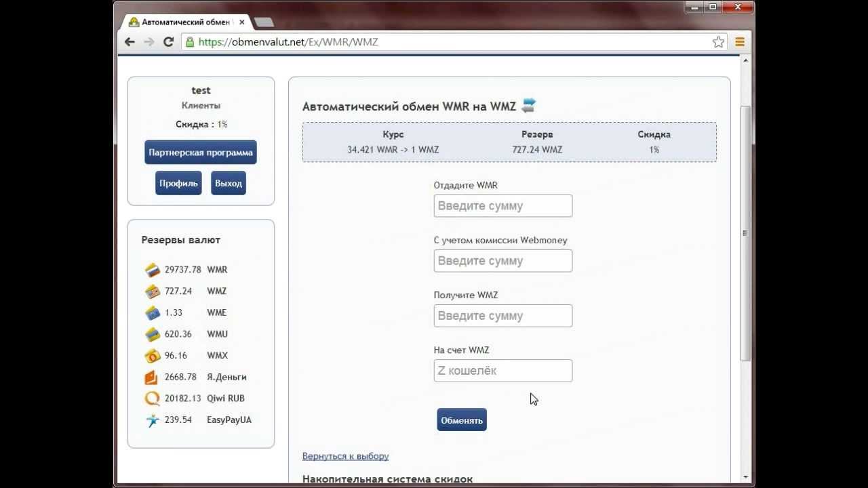Click the Клиенты label
Image resolution: width=868 pixels, height=488 pixels.
click(x=201, y=106)
